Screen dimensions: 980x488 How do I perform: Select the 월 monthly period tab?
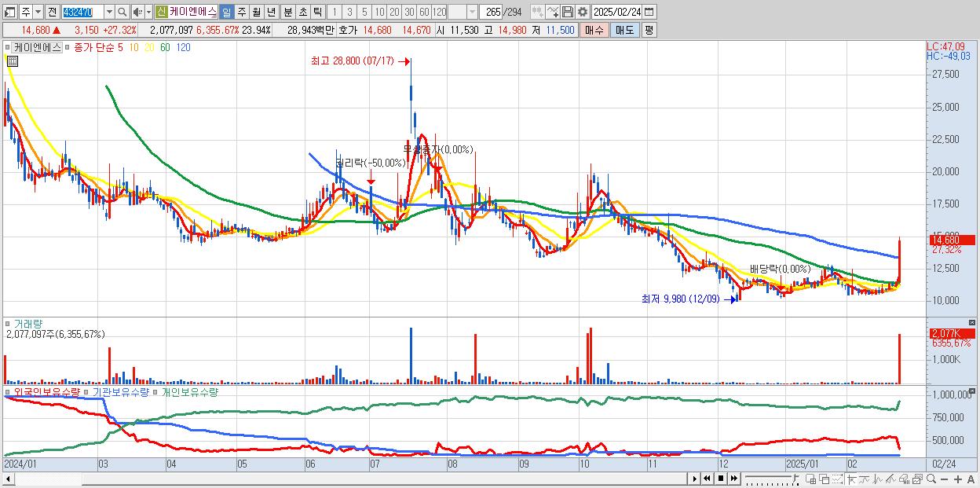(x=256, y=12)
